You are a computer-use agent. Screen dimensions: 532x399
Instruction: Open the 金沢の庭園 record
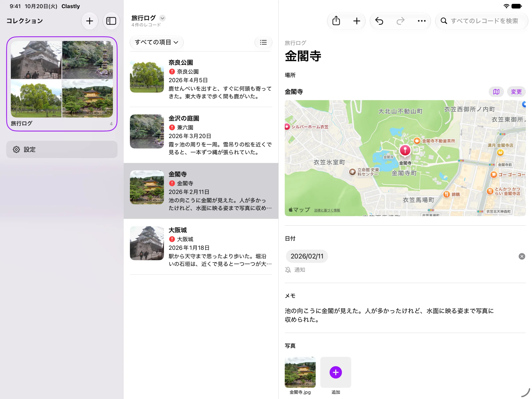(x=201, y=135)
